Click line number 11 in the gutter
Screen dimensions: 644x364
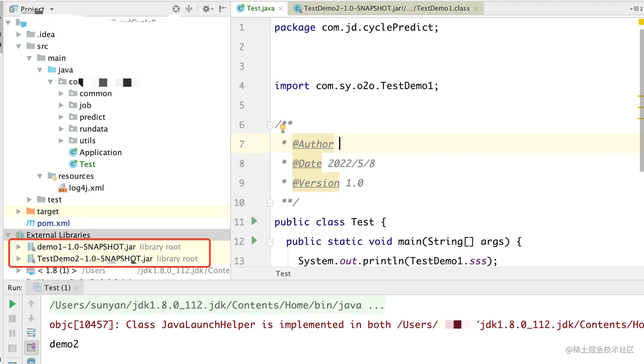[x=239, y=222]
